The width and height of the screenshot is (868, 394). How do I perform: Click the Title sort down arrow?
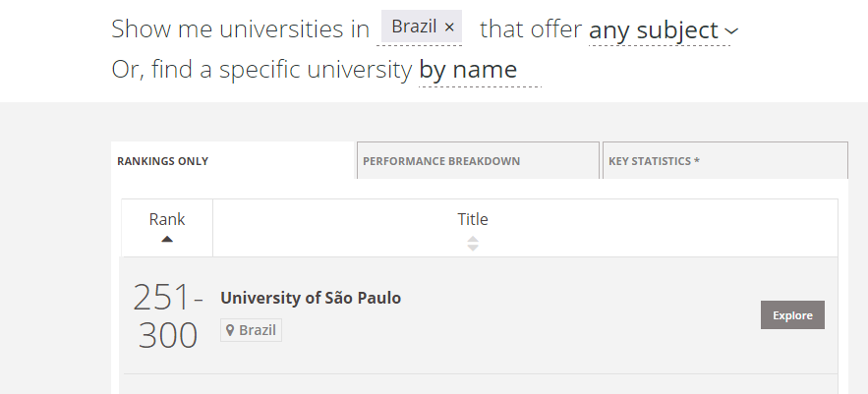pos(473,247)
